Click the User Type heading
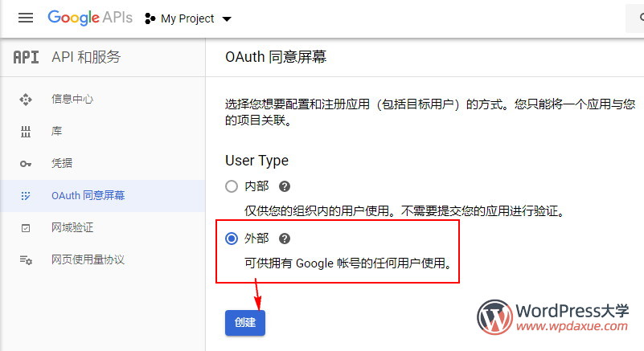Screen dimensions: 644x351 pos(256,161)
